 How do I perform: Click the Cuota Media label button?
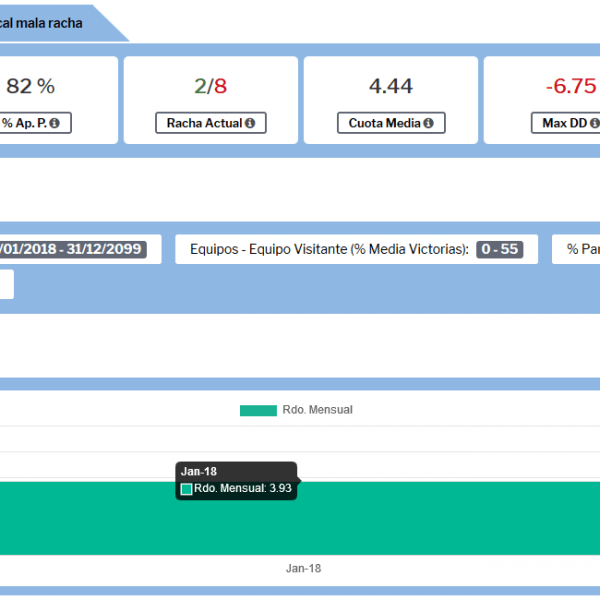tap(384, 123)
